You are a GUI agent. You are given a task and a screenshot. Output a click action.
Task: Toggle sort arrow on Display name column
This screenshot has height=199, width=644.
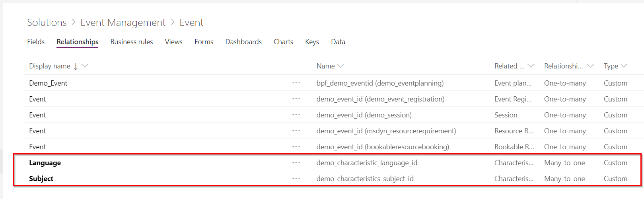(76, 66)
